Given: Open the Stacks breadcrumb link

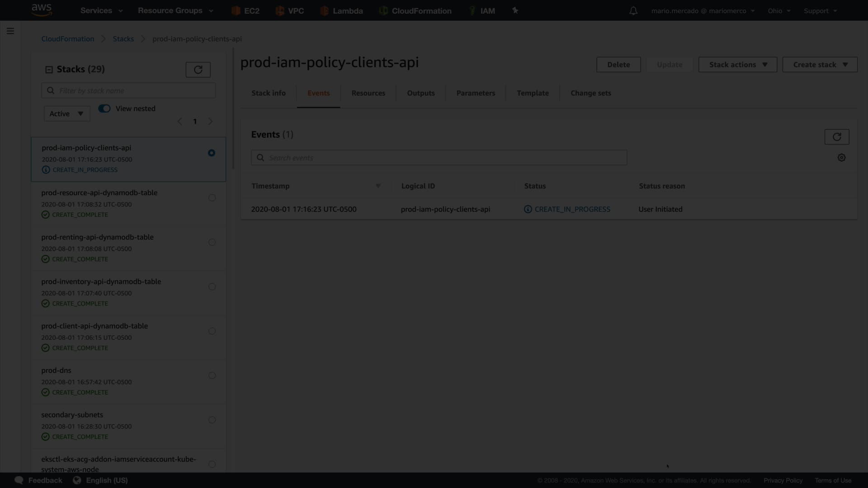Looking at the screenshot, I should [x=123, y=39].
